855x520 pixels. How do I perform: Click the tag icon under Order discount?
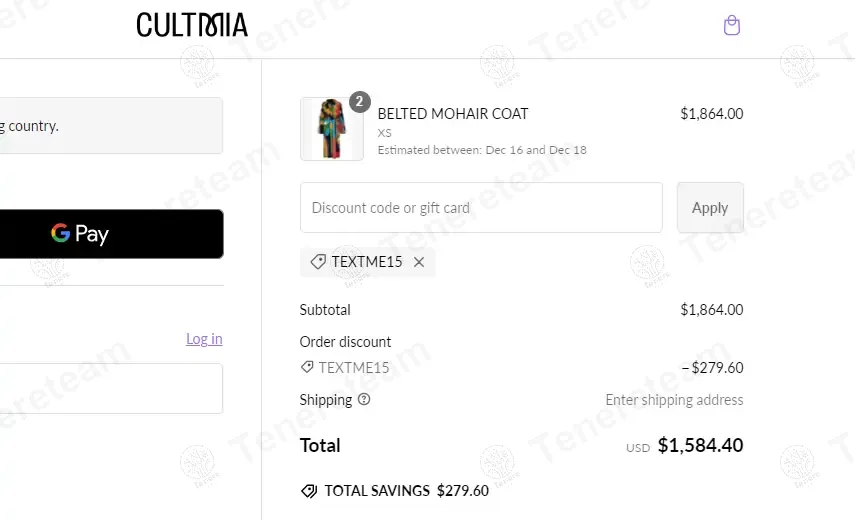point(307,367)
